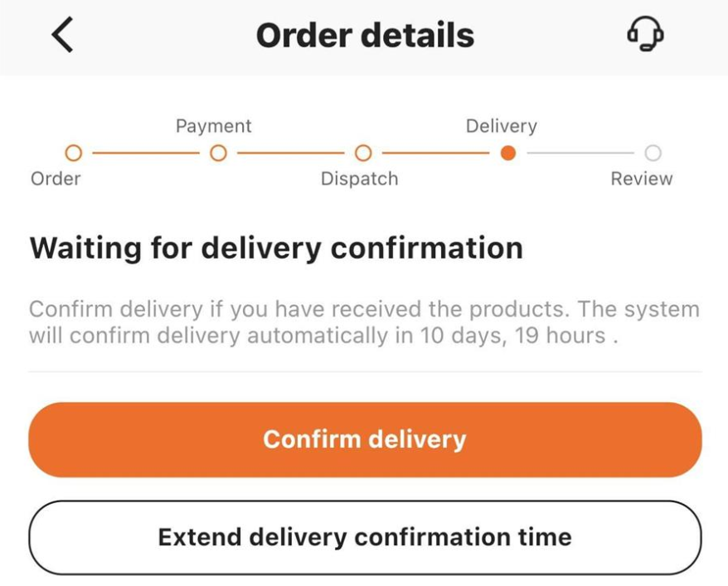This screenshot has height=586, width=728.
Task: Open customer support headset icon
Action: [646, 35]
